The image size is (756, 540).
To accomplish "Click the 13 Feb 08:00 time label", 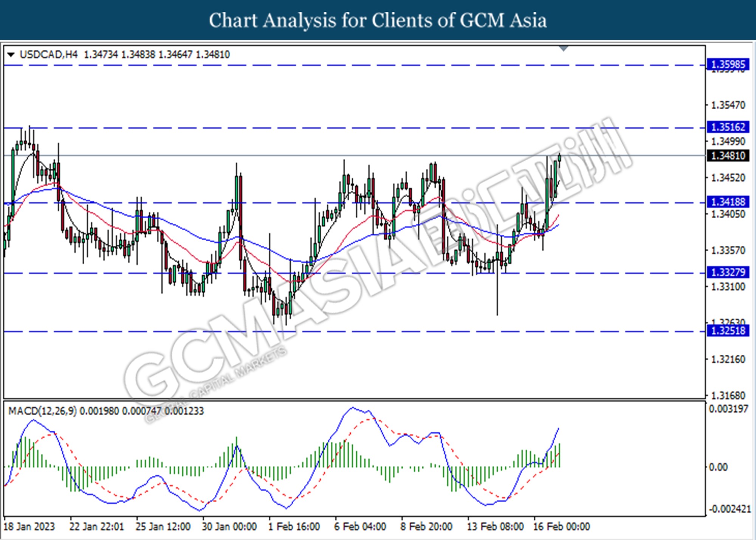I will pos(496,526).
